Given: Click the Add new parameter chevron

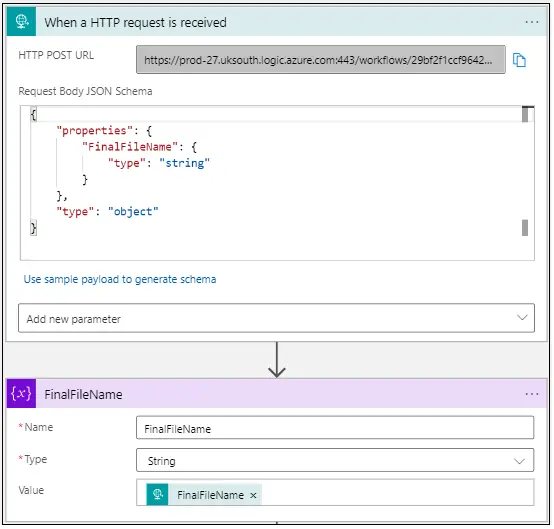Looking at the screenshot, I should [x=522, y=317].
